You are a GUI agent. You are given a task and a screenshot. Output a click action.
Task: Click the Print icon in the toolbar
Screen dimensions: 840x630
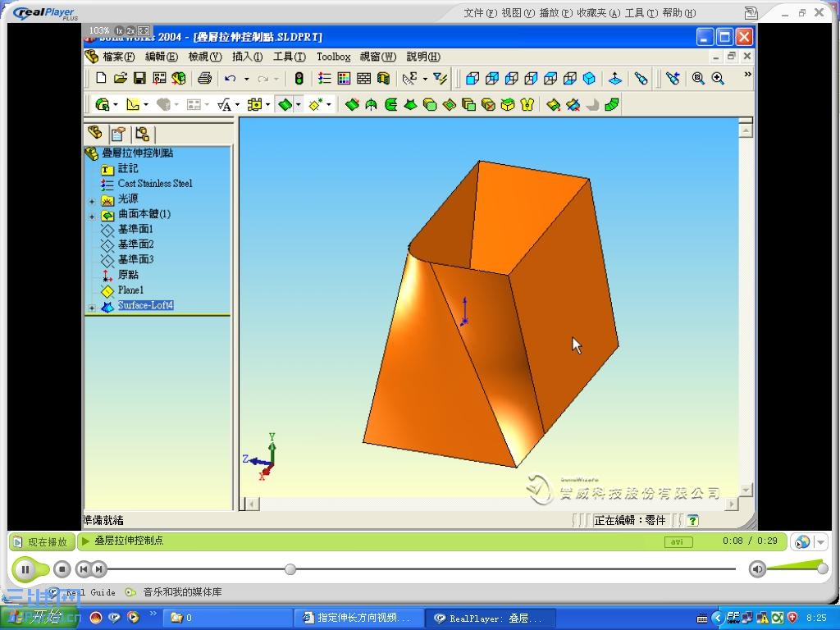click(x=204, y=78)
